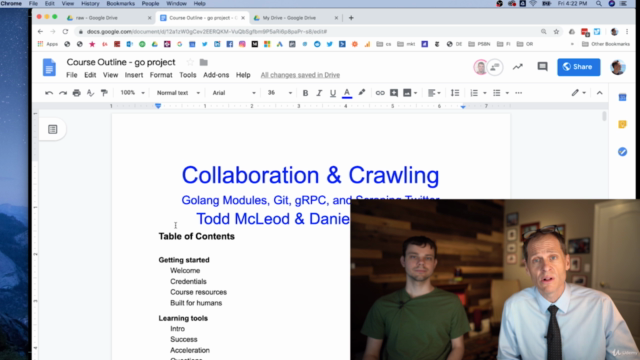Expand bulleted list options arrow
The image size is (640, 360).
[507, 93]
